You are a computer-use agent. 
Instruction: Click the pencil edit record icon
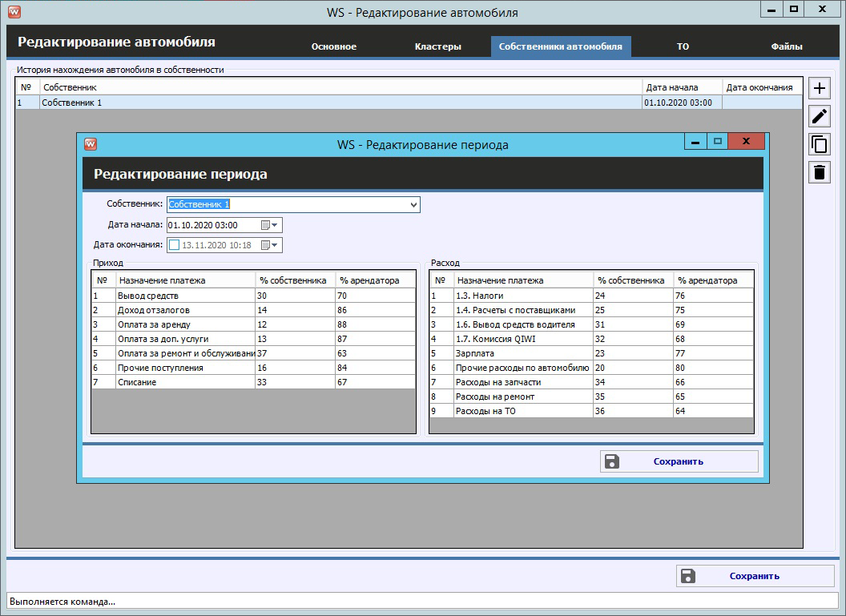click(x=819, y=116)
